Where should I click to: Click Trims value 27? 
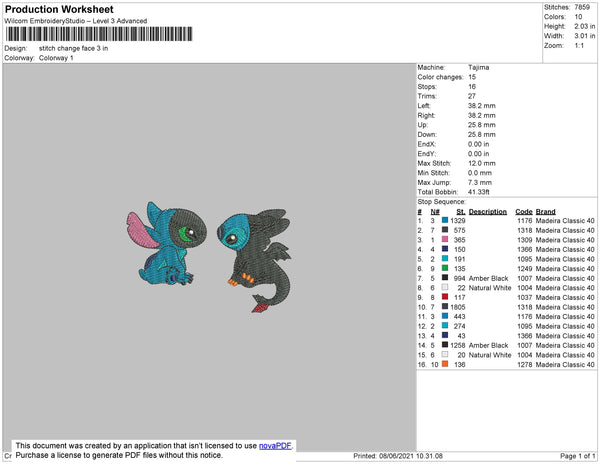pyautogui.click(x=472, y=96)
